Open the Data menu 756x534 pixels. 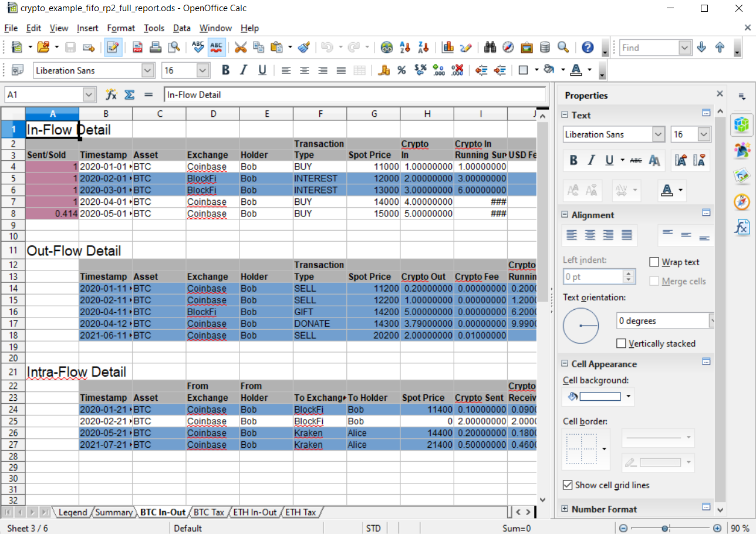coord(181,28)
